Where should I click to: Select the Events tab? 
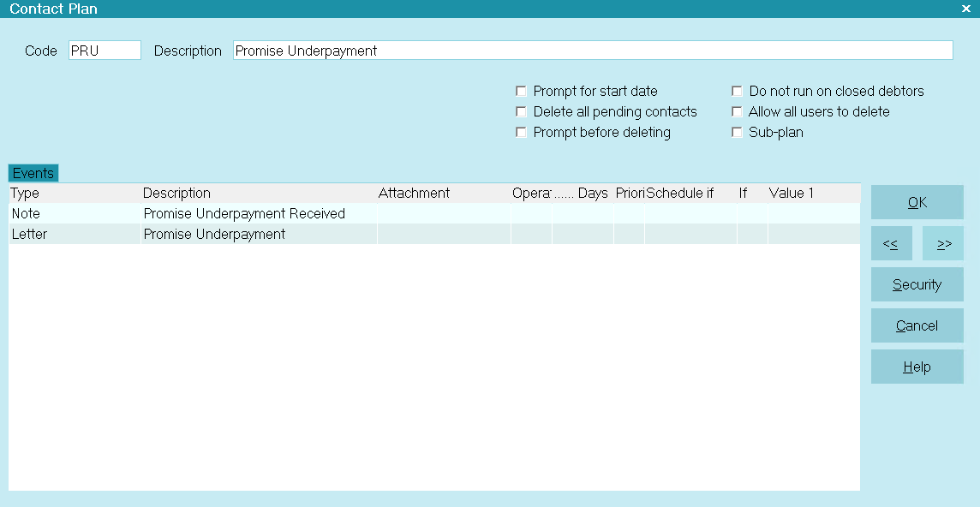click(33, 173)
